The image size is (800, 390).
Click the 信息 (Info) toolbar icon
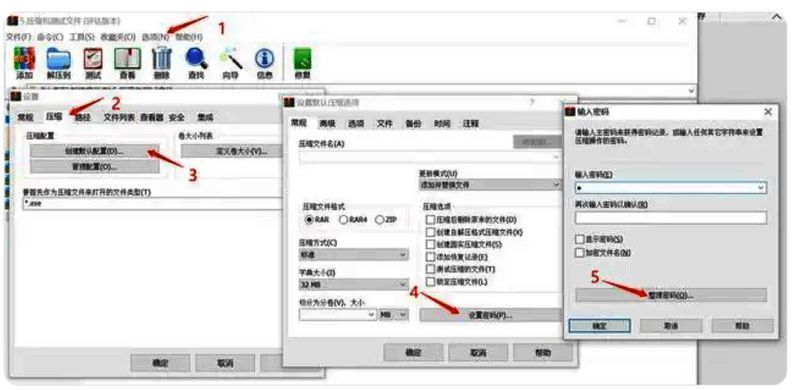[x=264, y=63]
